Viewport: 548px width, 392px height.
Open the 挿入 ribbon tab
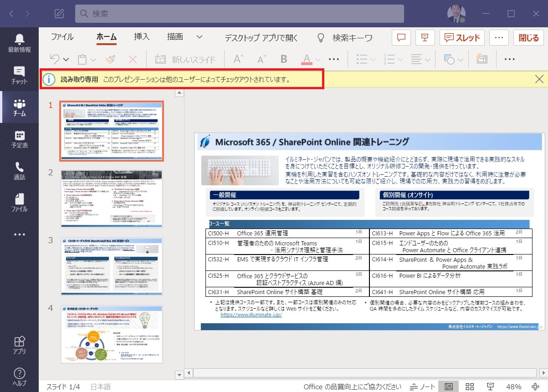click(142, 37)
